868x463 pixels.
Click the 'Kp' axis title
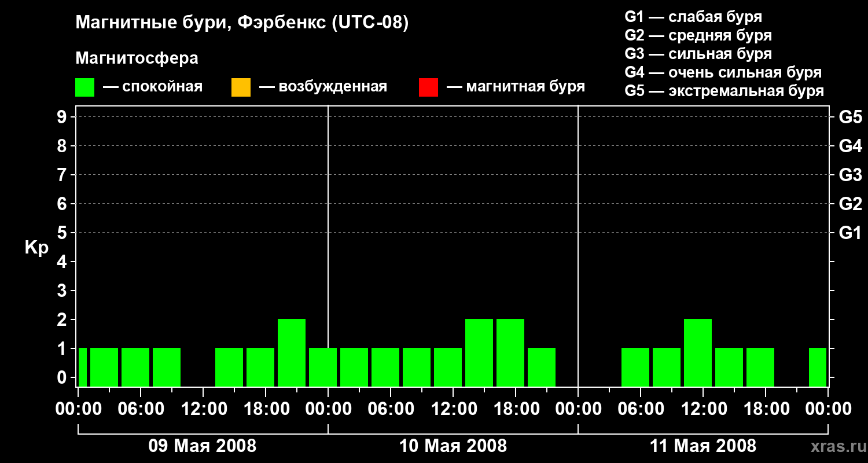[36, 248]
